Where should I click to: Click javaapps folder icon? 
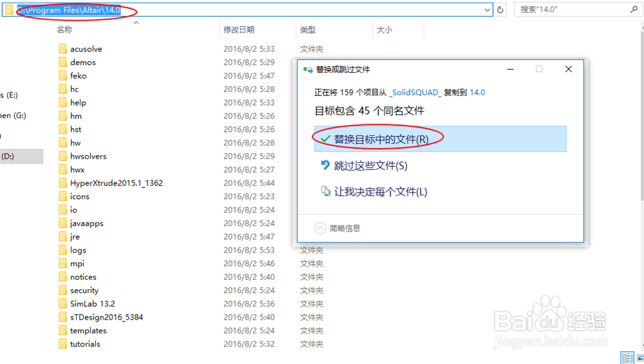62,223
